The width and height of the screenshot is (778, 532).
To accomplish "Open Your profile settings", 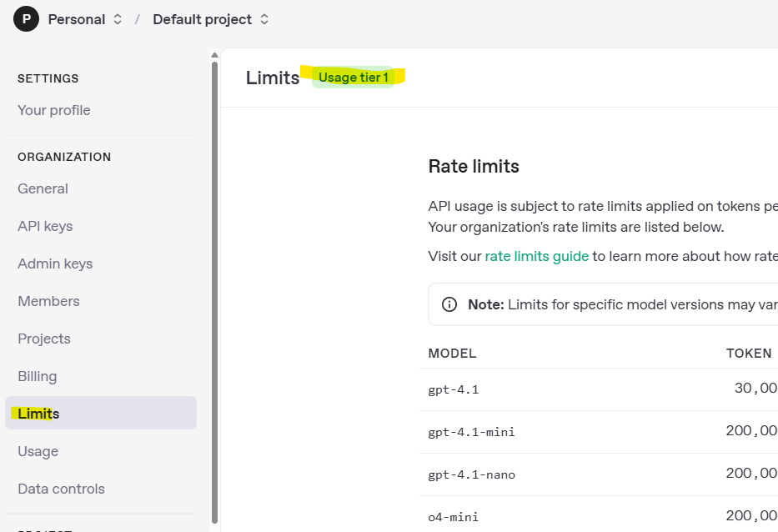I will click(x=54, y=110).
